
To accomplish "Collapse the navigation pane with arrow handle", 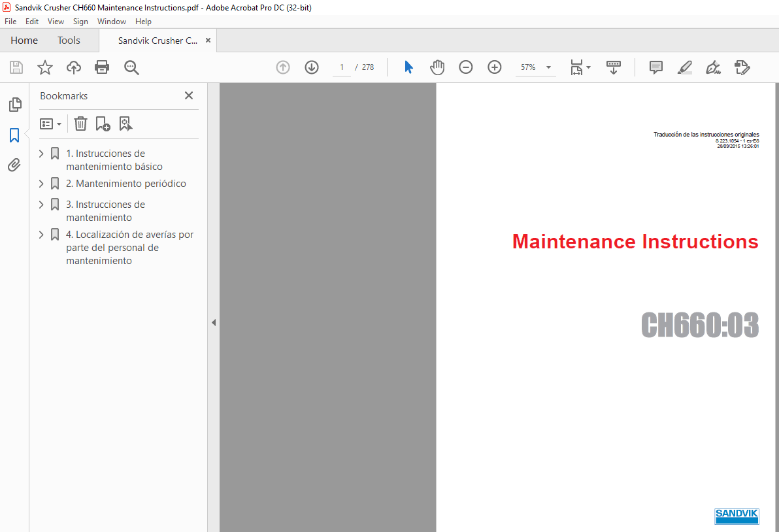I will (213, 322).
